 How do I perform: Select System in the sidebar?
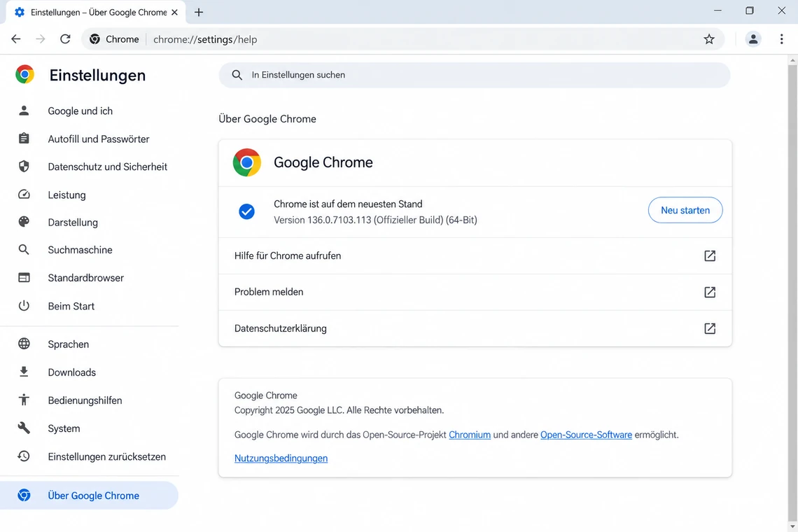89,428
